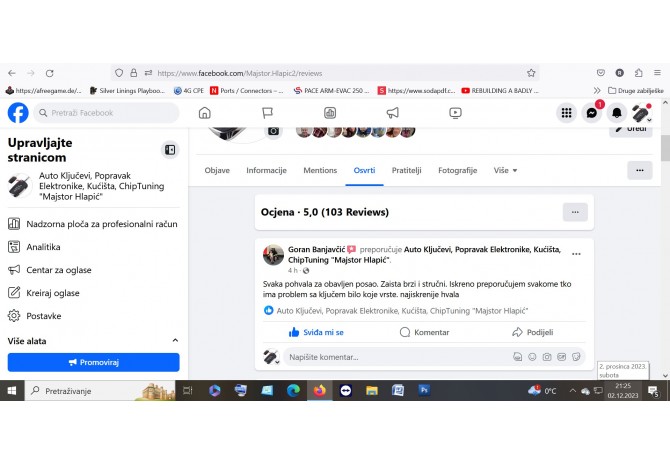Click the Pretraži Facebook search field
670x464 pixels.
point(106,113)
